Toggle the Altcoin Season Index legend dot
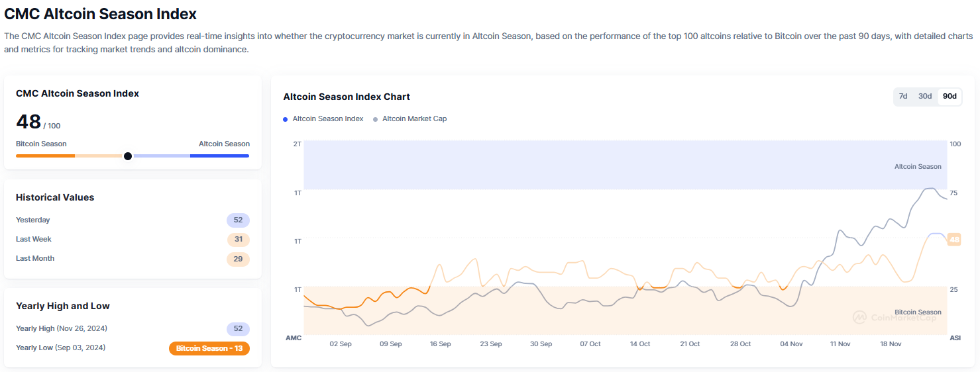The height and width of the screenshot is (372, 980). (286, 119)
